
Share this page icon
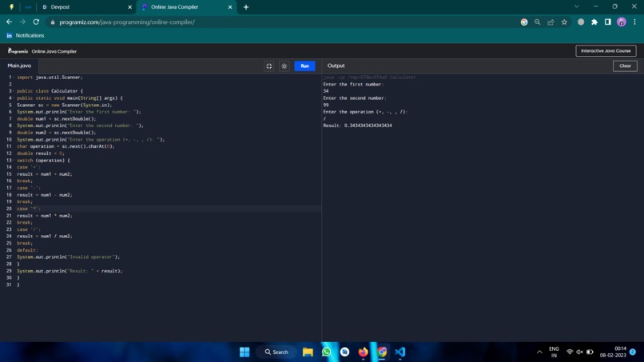pyautogui.click(x=551, y=22)
